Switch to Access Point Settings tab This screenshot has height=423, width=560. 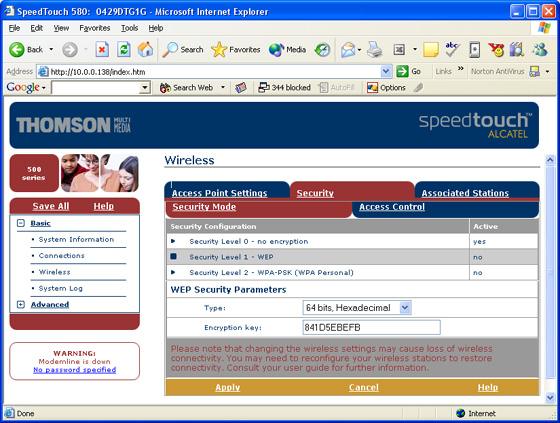(219, 193)
